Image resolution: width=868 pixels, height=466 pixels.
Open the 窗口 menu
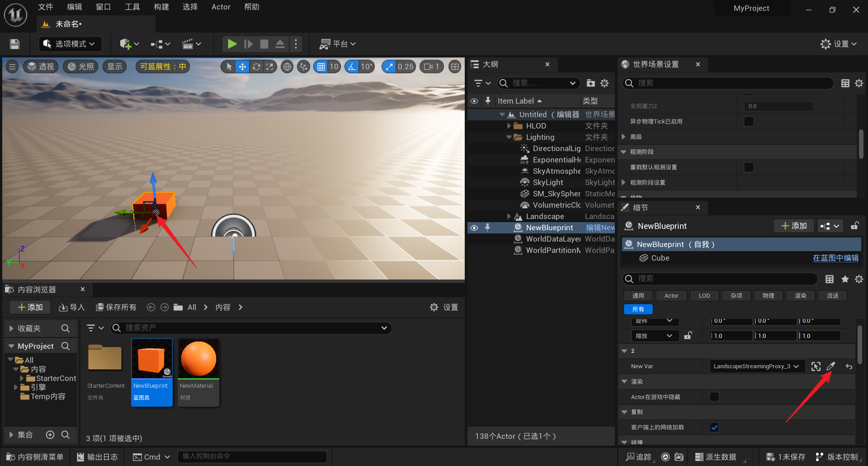[x=104, y=7]
